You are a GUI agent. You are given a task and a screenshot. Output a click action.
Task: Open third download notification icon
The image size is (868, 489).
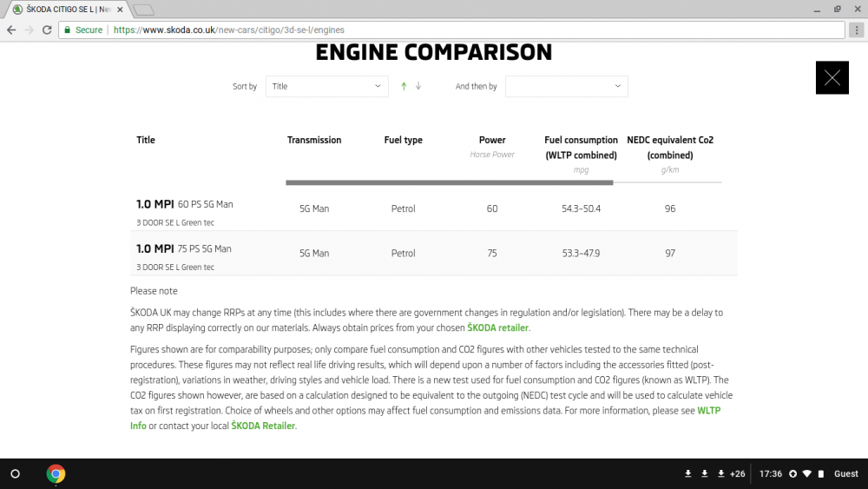point(720,474)
